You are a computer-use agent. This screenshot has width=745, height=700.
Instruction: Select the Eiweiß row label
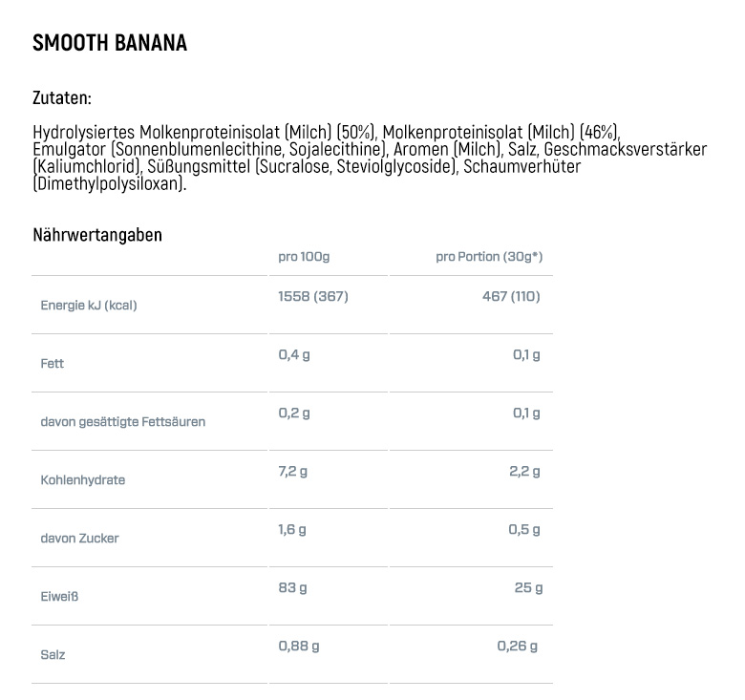pos(59,597)
